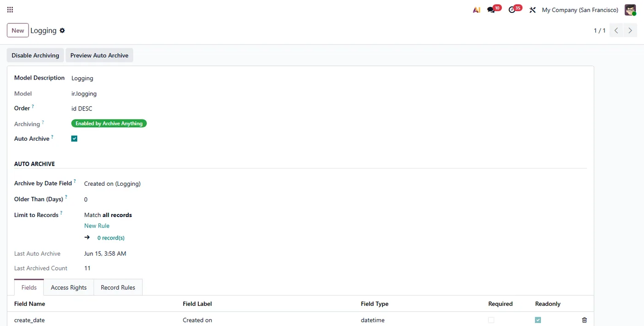
Task: Sort by Field Name column header
Action: coord(29,304)
